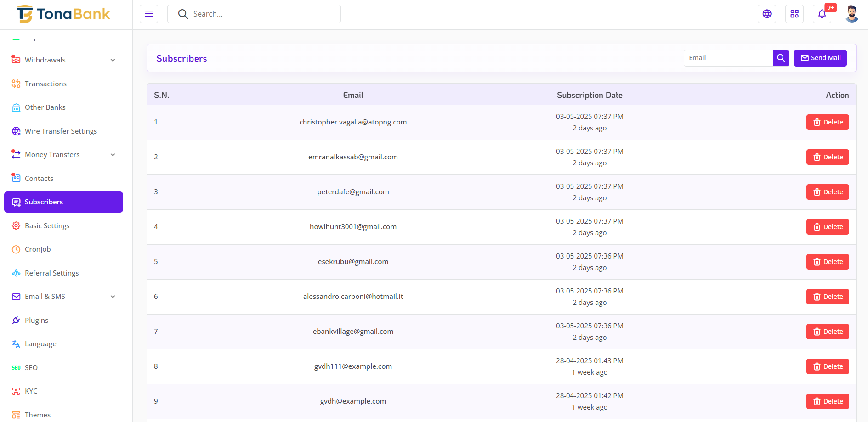Open the language globe icon

pos(766,14)
